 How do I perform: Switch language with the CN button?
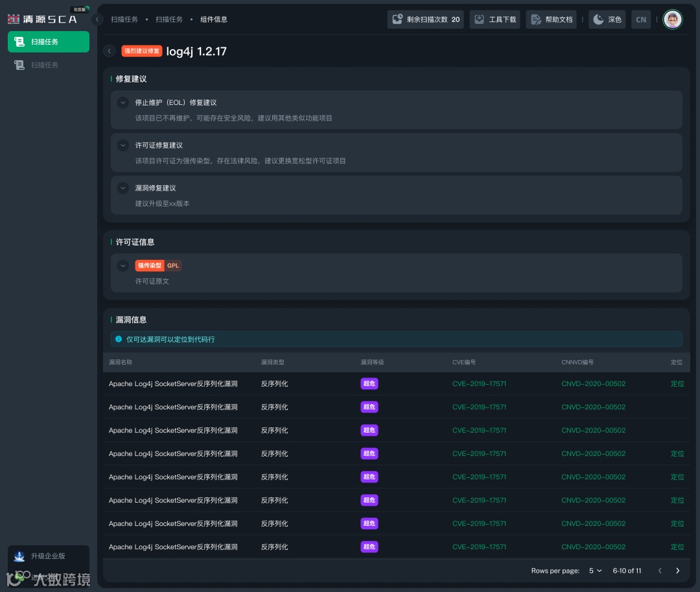click(641, 19)
